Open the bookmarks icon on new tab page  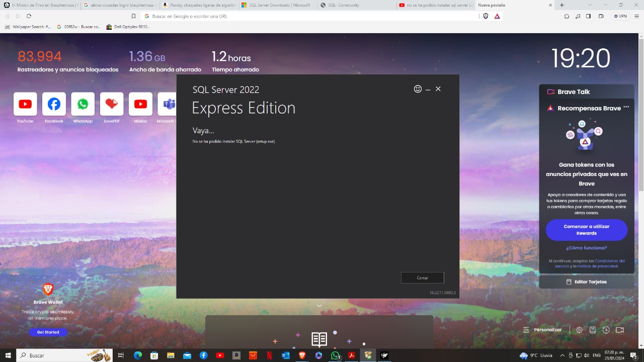[593, 330]
